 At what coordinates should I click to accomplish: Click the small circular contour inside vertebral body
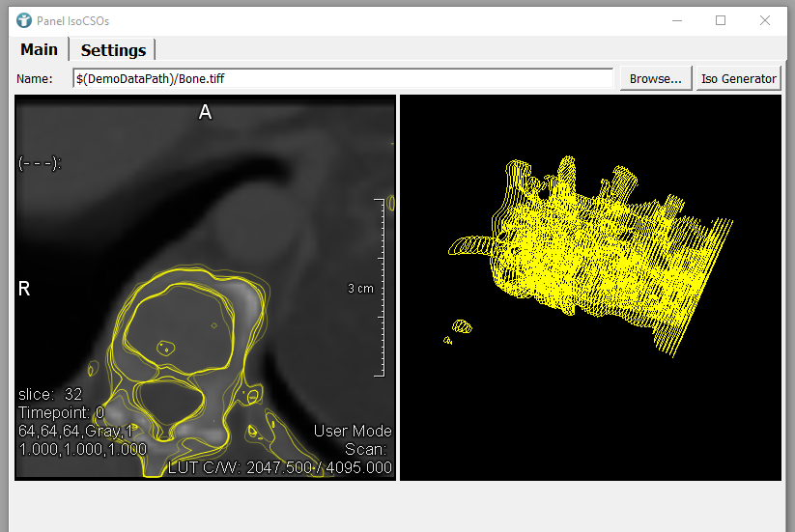[165, 346]
